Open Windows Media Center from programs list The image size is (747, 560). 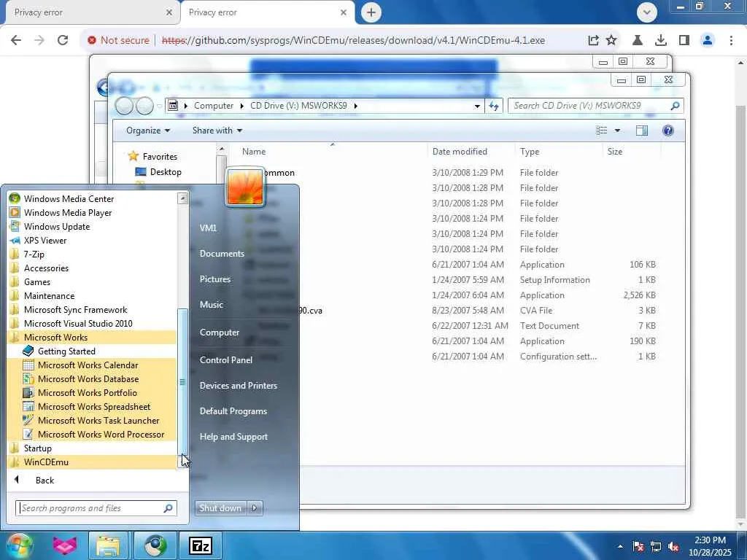[x=69, y=198]
